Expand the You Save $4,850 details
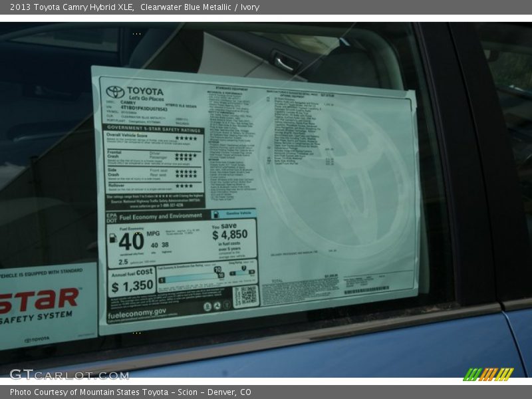The height and width of the screenshot is (399, 532). 230,232
